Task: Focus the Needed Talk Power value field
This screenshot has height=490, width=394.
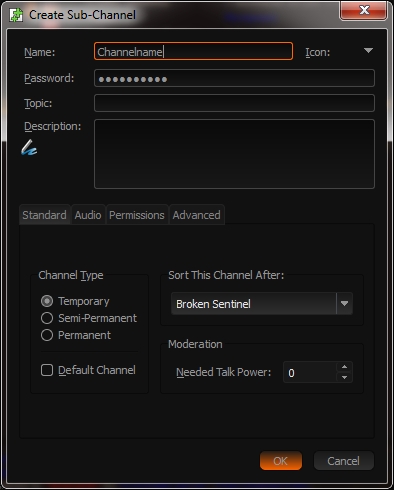Action: (310, 372)
